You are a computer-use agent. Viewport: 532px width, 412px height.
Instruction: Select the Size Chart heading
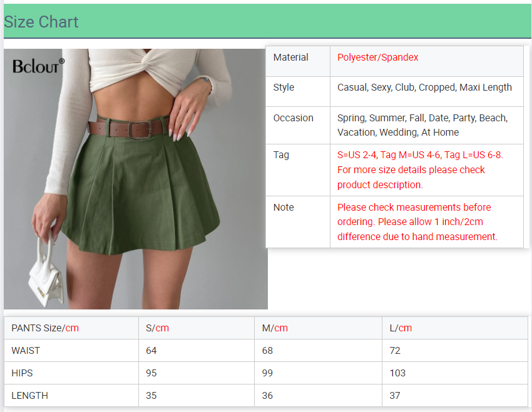pos(41,22)
